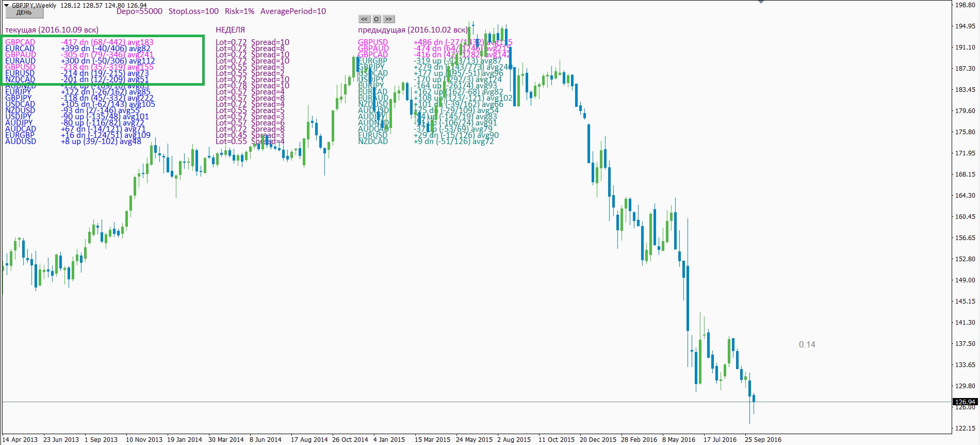
Task: Click the '-214 dn (19/-215) avg73' value
Action: click(105, 73)
